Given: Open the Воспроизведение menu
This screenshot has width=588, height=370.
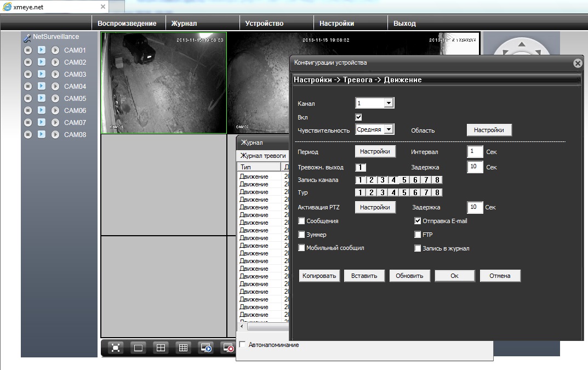Looking at the screenshot, I should (127, 24).
